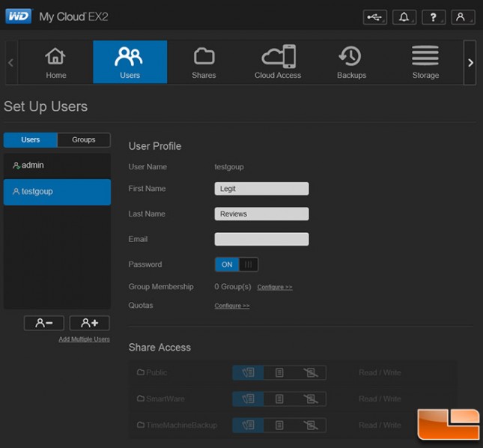Set TimeMachineBackup share to read-only access
The height and width of the screenshot is (448, 483).
click(x=279, y=426)
